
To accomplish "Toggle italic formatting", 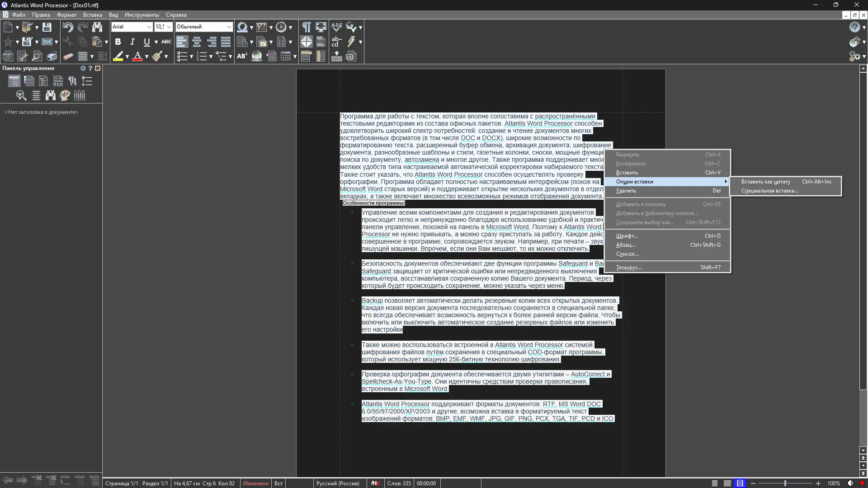I will (132, 42).
